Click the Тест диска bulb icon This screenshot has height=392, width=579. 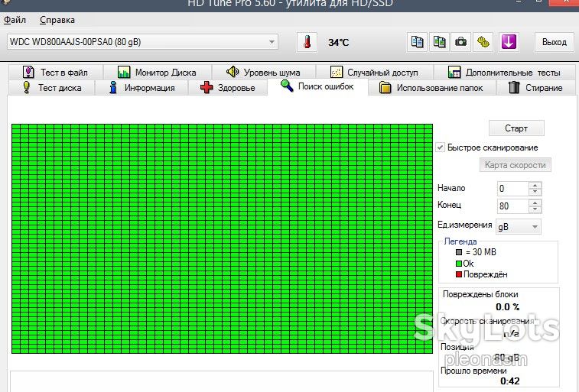(26, 87)
